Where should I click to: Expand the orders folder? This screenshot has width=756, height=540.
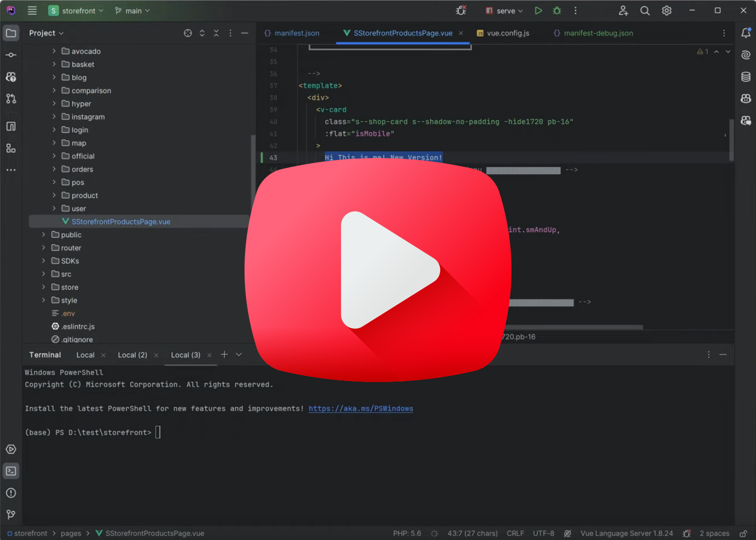(54, 169)
